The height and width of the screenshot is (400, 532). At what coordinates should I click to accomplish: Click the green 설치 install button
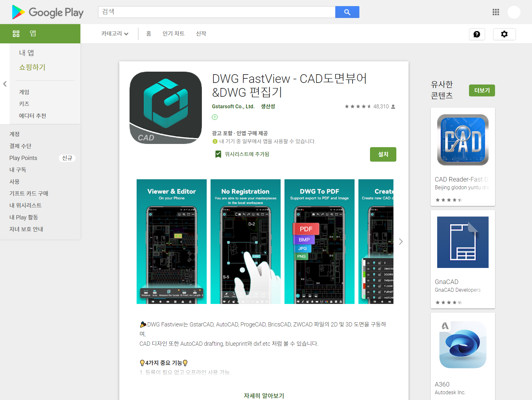[383, 154]
